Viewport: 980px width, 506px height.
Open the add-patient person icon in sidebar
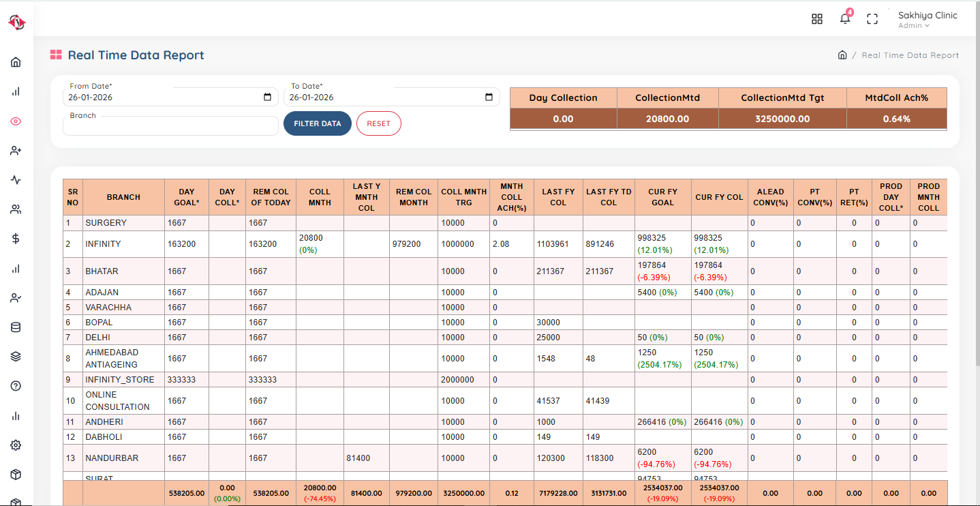[15, 150]
